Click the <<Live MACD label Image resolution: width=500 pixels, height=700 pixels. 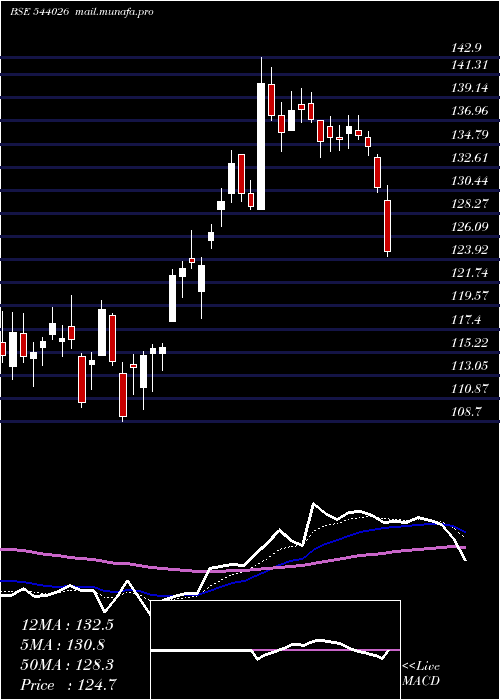(x=421, y=674)
